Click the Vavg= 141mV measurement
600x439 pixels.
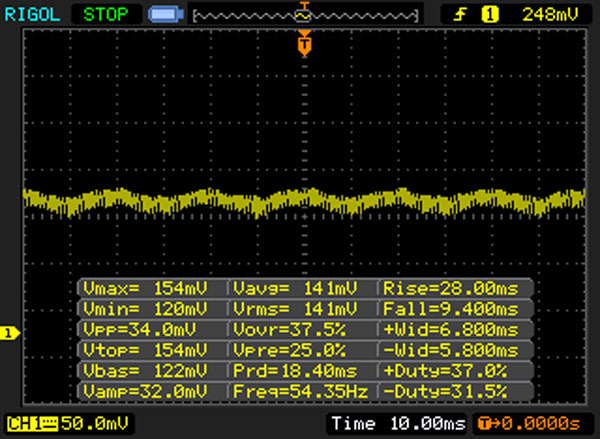(295, 288)
